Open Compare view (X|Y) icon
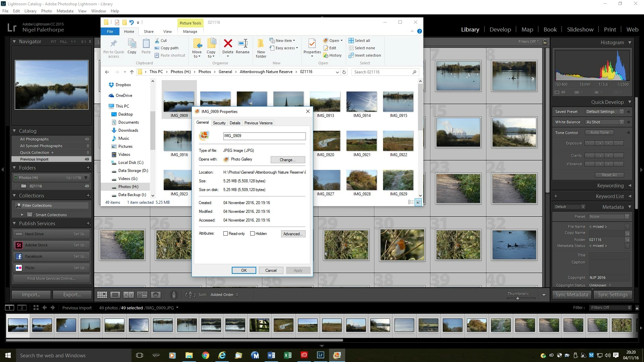This screenshot has width=644, height=362. (x=128, y=295)
